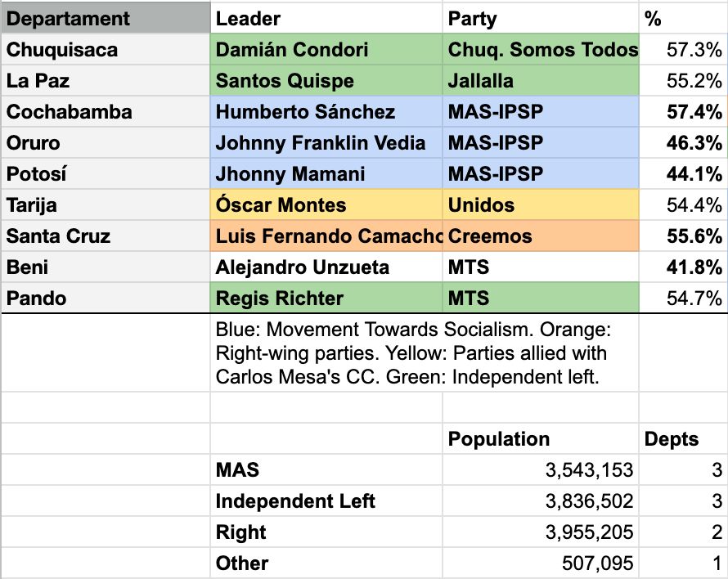Screen dimensions: 728x579
Task: Select the Chuq. Somos Todos party cell
Action: click(541, 49)
